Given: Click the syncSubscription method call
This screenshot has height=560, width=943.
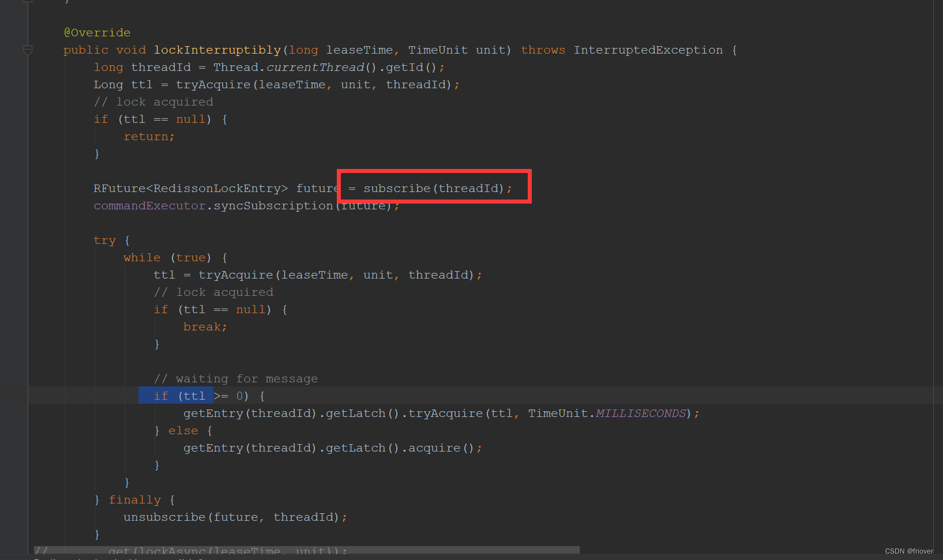Looking at the screenshot, I should (x=273, y=206).
